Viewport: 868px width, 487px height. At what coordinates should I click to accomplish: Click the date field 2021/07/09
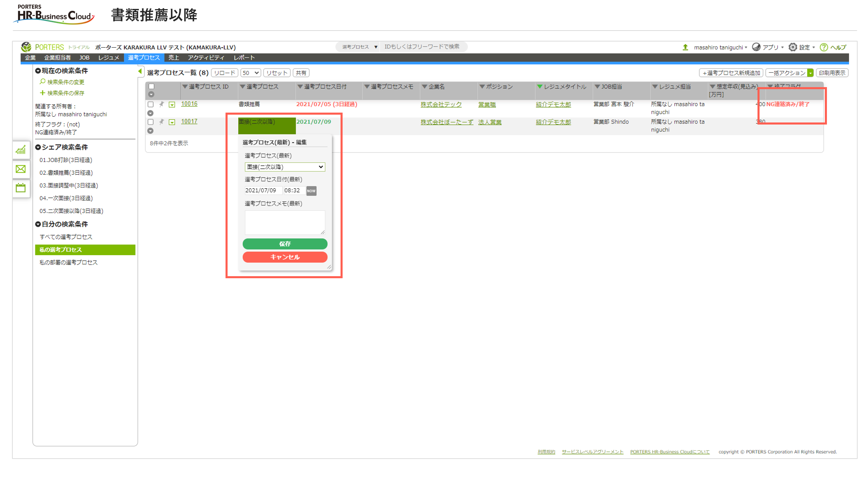click(x=263, y=190)
